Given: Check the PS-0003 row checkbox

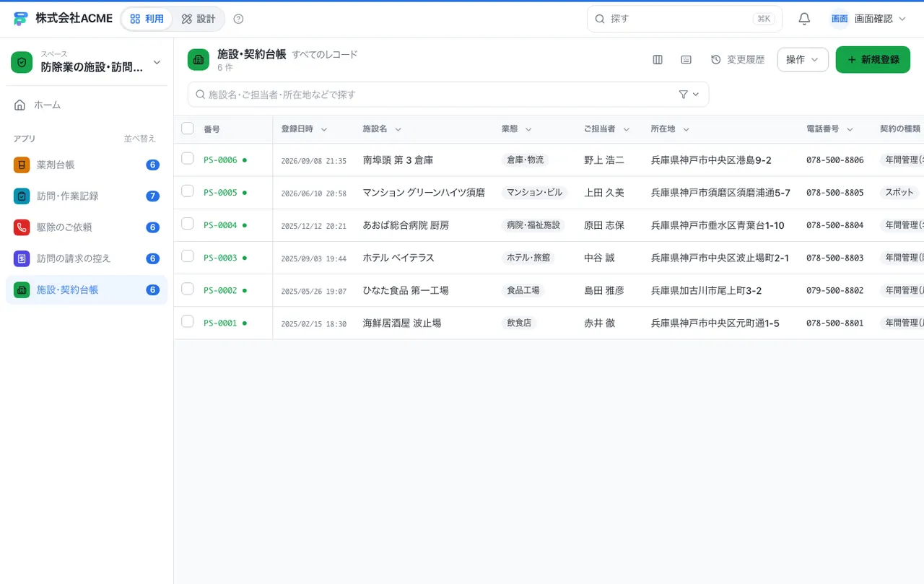Looking at the screenshot, I should (188, 256).
